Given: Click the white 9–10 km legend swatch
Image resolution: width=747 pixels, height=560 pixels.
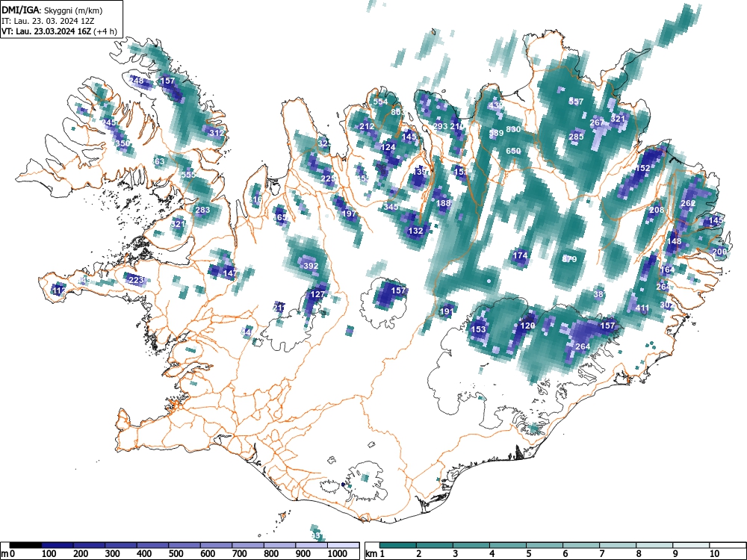Looking at the screenshot, I should [x=692, y=545].
